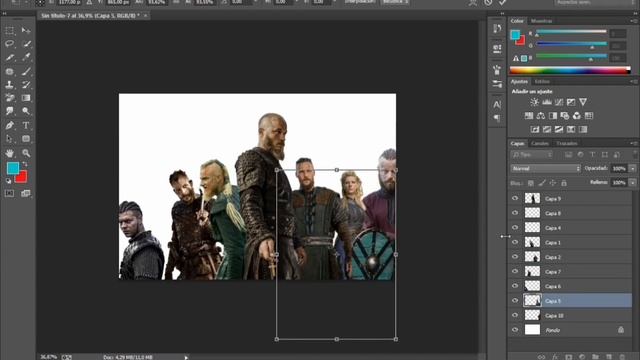This screenshot has width=640, height=360.
Task: Select the Eyedropper tool
Action: point(26,57)
